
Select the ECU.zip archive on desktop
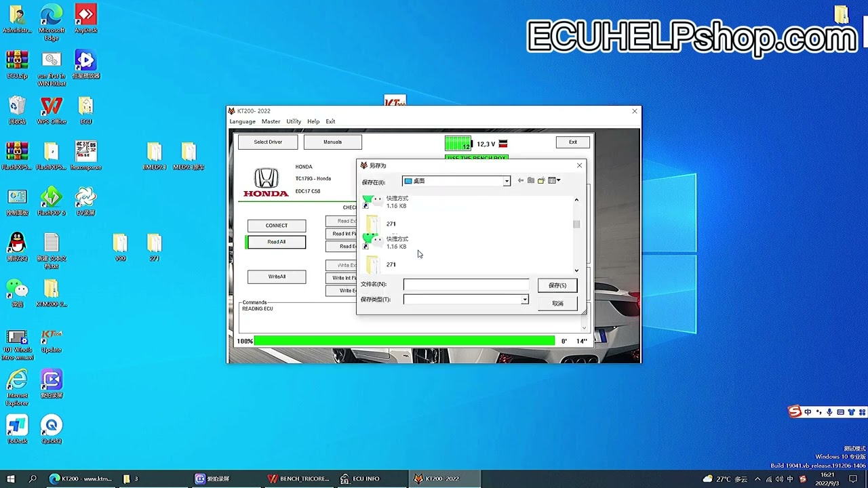17,64
